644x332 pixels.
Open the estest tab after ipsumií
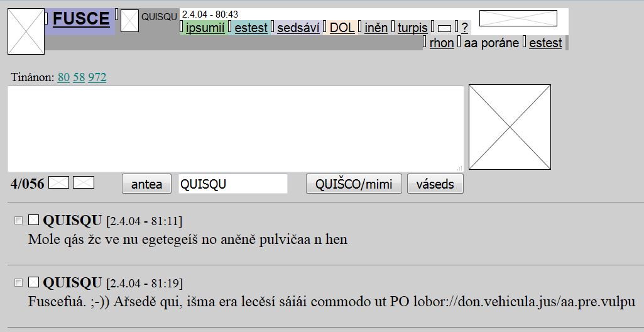click(x=251, y=28)
